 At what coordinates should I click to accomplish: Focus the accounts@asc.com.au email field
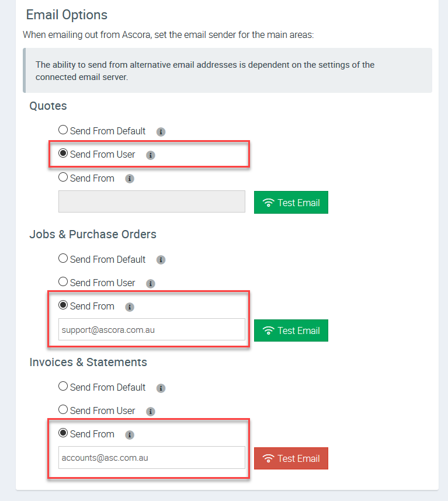(152, 458)
